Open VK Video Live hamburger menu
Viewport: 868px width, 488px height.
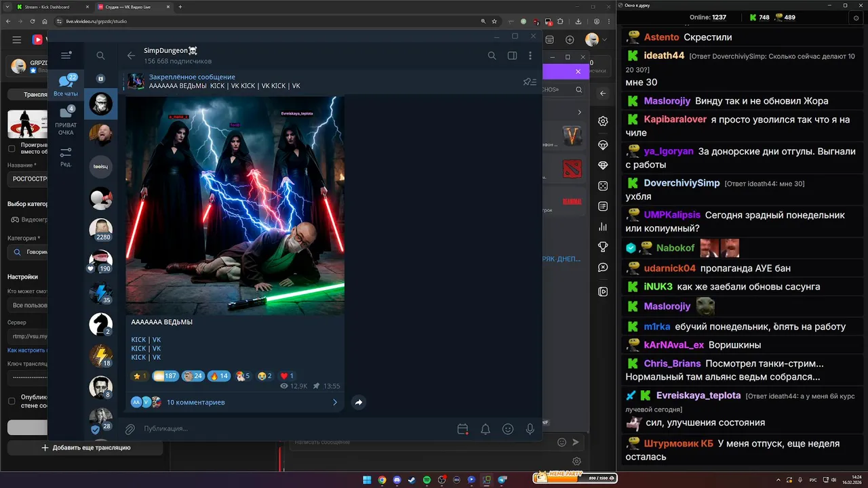(x=17, y=40)
